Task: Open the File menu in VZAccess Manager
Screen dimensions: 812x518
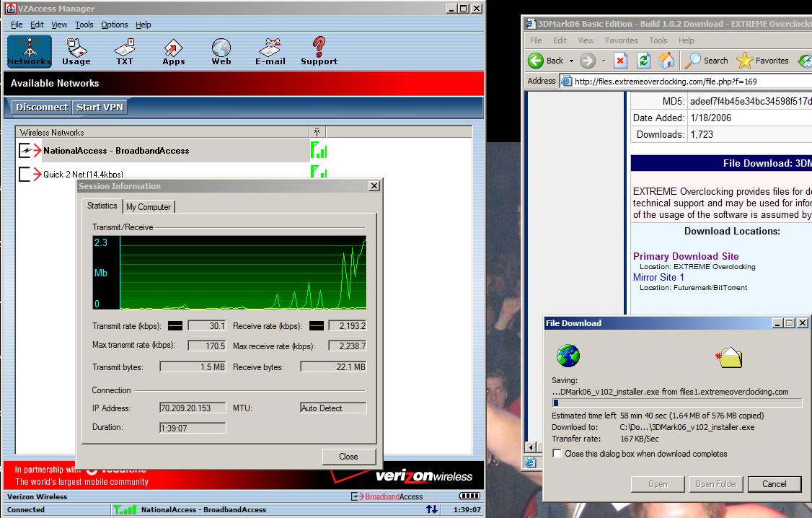Action: coord(17,25)
